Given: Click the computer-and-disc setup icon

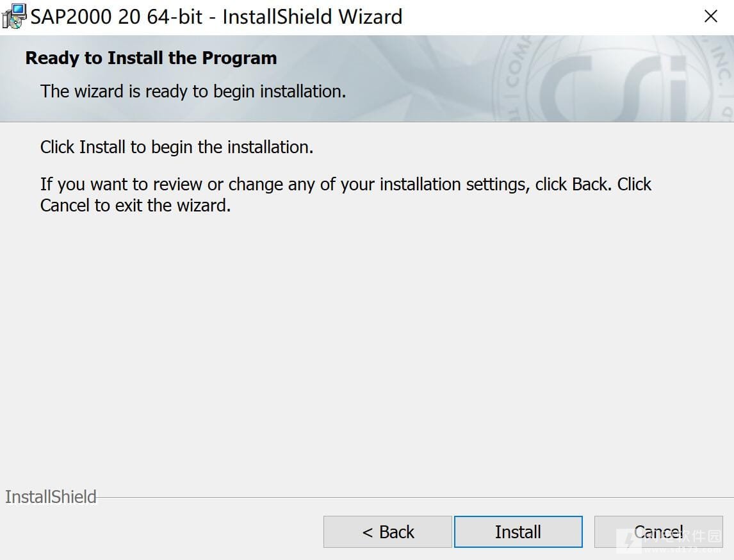Looking at the screenshot, I should click(x=14, y=17).
